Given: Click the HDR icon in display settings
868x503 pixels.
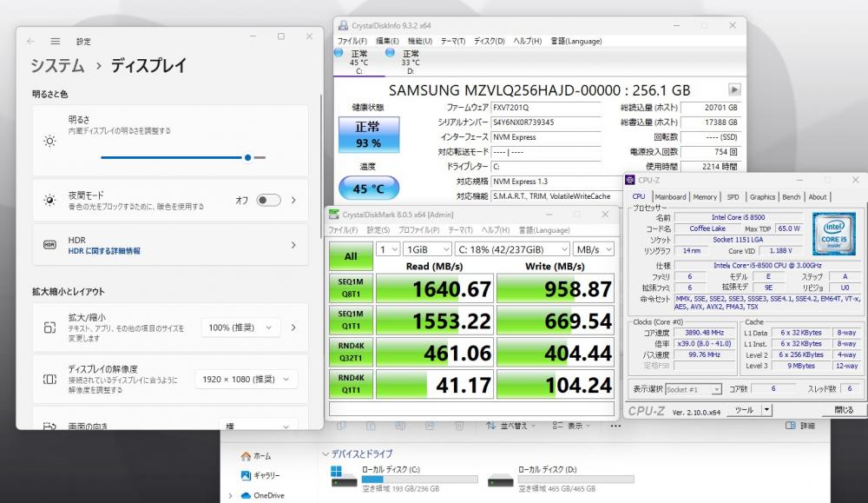Looking at the screenshot, I should (49, 245).
